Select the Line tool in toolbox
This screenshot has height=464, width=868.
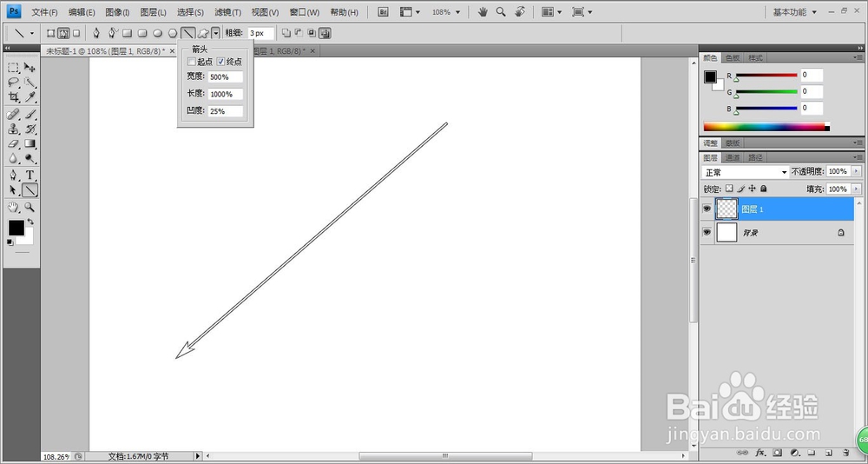pos(30,190)
